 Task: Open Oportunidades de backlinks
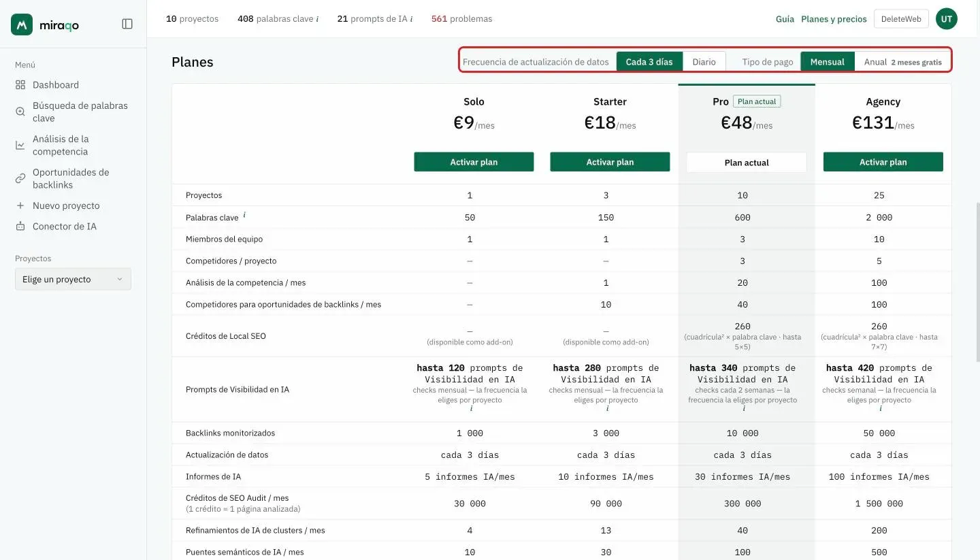[71, 178]
